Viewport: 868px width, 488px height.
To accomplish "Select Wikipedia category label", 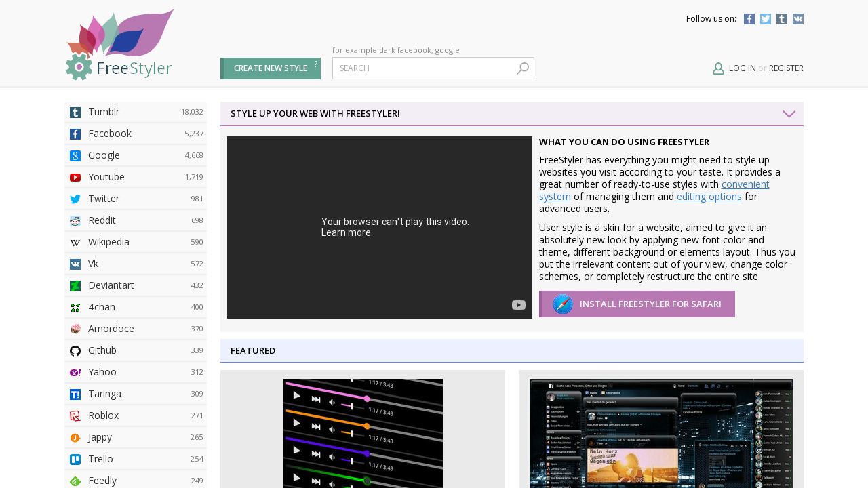I will point(108,243).
